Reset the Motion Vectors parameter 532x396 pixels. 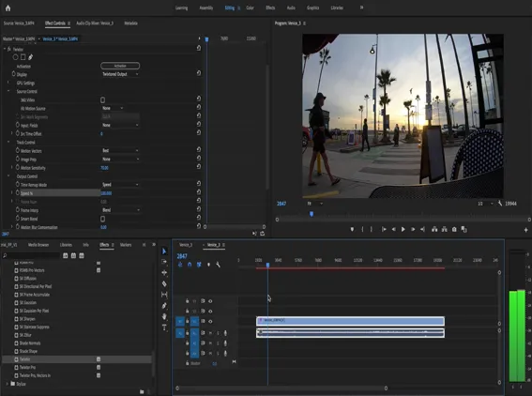pyautogui.click(x=199, y=149)
